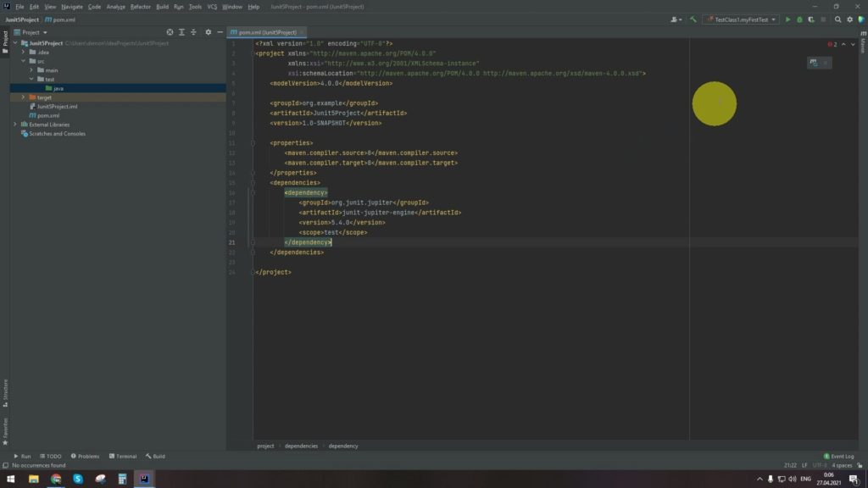
Task: Click the Junit5Project breadcrumb in navigation bar
Action: pyautogui.click(x=22, y=19)
